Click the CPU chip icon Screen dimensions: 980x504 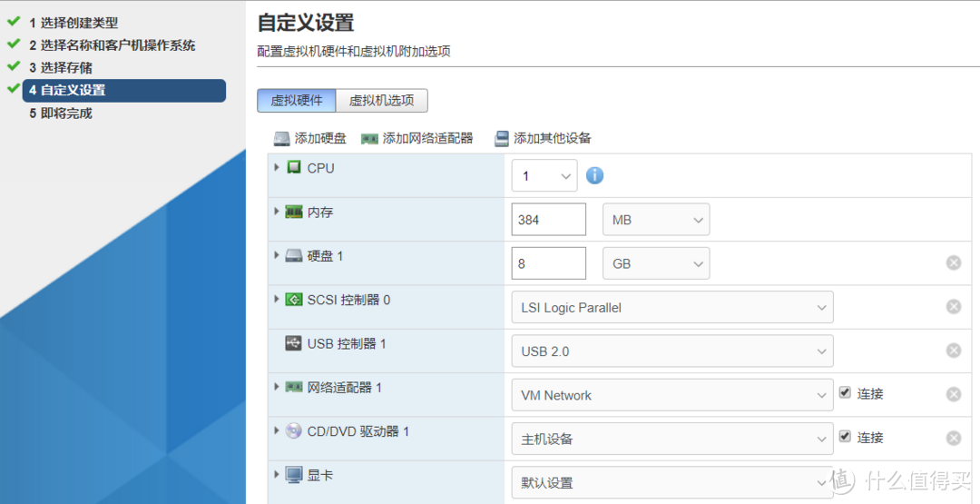[x=294, y=168]
